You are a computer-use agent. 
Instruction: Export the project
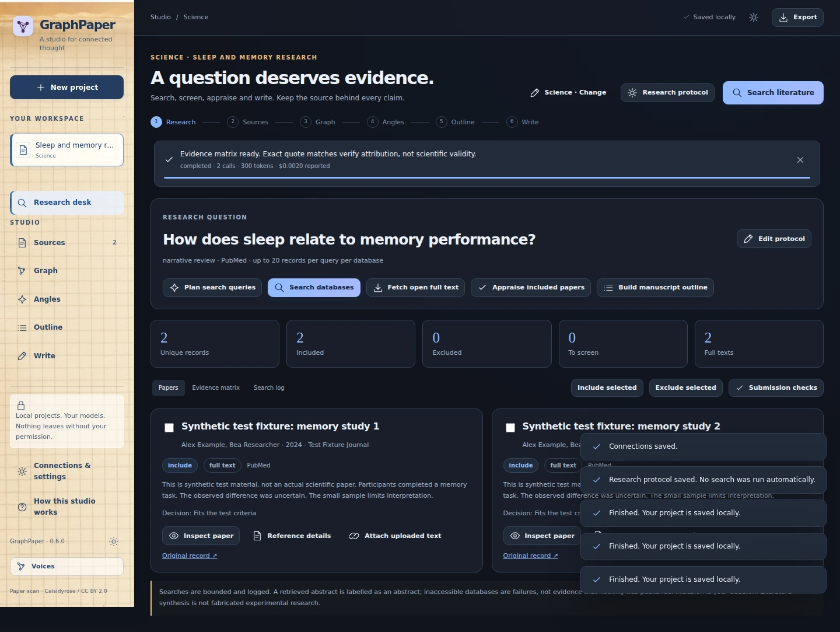coord(797,18)
